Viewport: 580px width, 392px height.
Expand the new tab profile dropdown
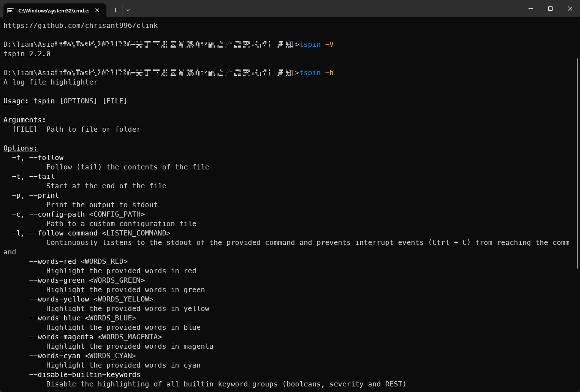tap(128, 10)
